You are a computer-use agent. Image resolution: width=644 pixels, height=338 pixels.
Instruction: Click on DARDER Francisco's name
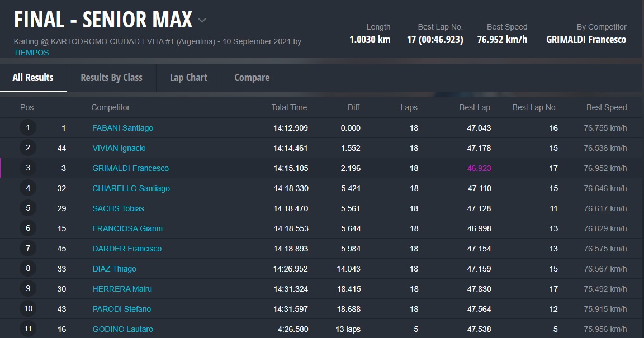[127, 249]
